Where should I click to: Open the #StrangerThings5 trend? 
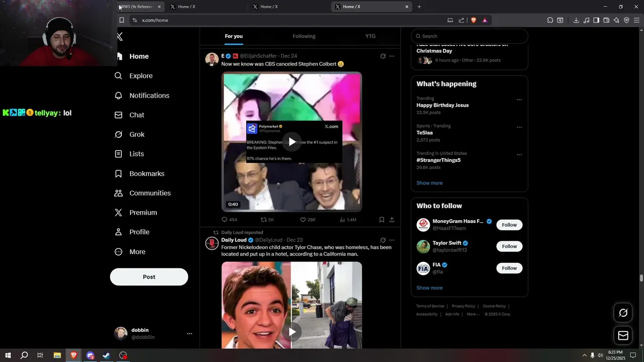(x=438, y=160)
